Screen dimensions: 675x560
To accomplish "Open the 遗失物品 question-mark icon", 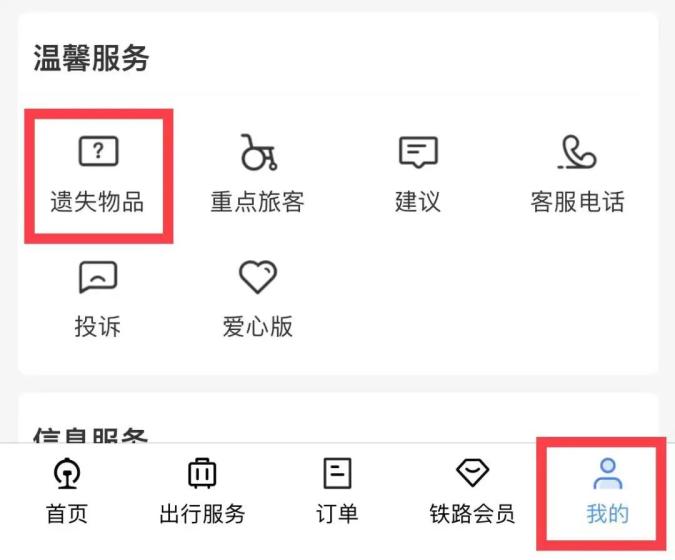I will coord(98,151).
